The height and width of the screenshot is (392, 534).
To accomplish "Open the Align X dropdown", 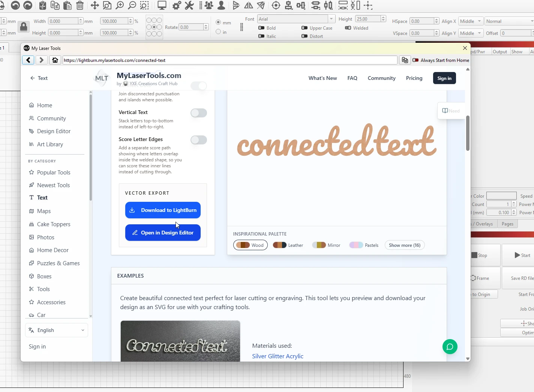I will coord(470,21).
